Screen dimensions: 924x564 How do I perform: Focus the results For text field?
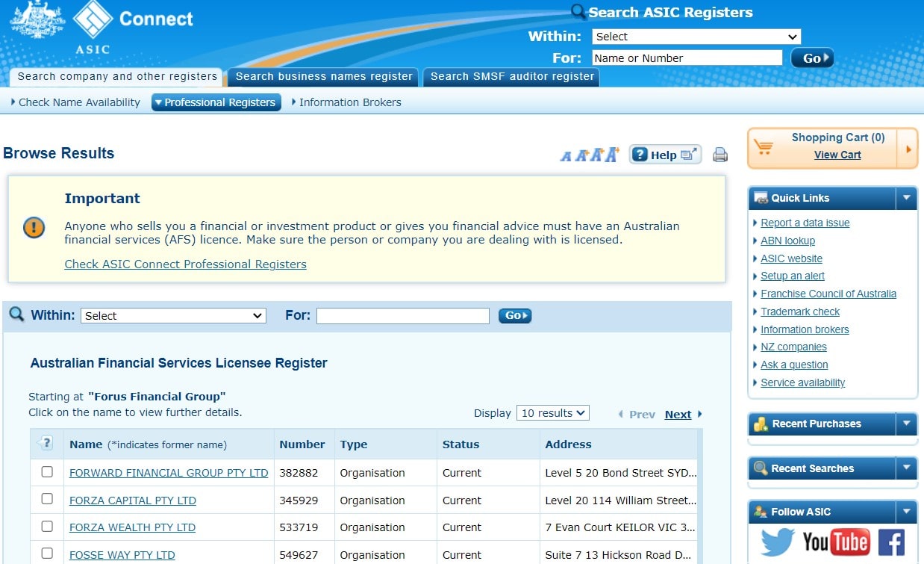click(x=403, y=316)
